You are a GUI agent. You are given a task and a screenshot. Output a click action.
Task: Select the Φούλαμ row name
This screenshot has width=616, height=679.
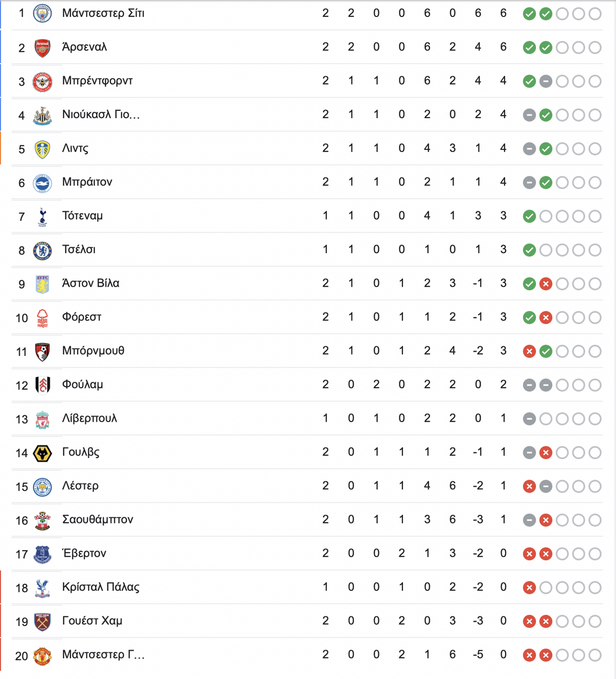(83, 385)
